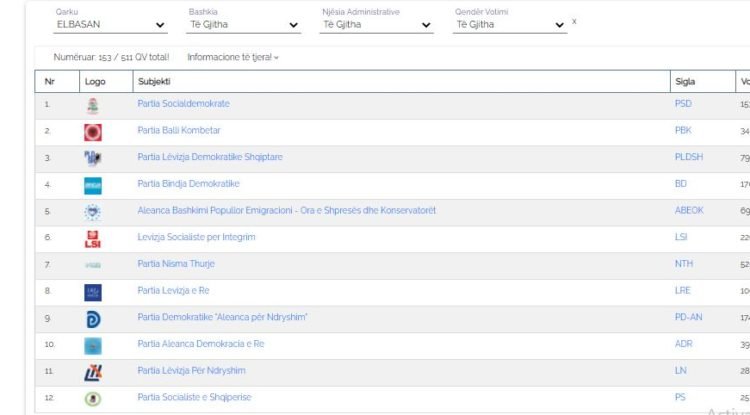Clear filters with the x button

[574, 21]
